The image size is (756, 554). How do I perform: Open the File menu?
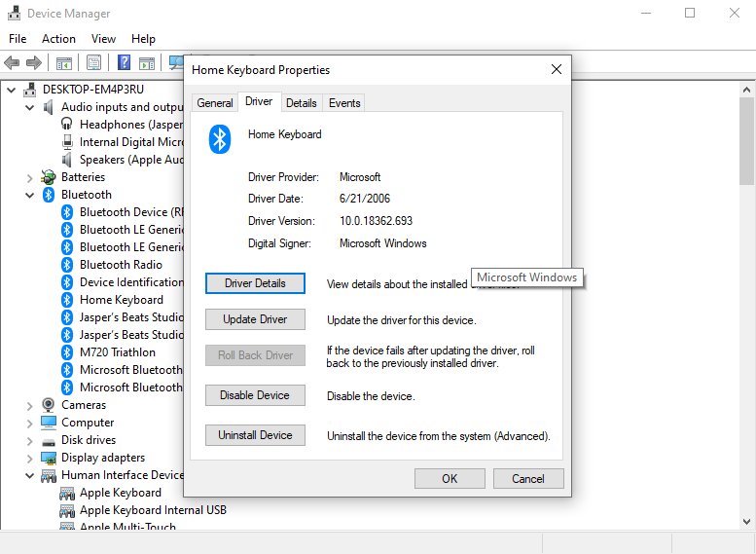pos(18,39)
